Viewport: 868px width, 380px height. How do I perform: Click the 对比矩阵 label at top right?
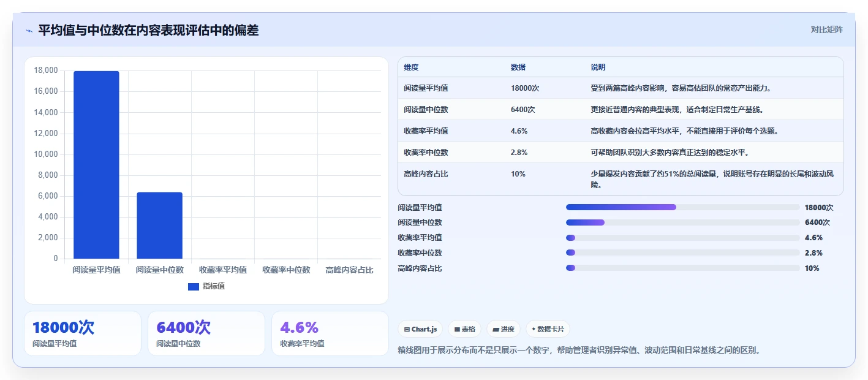point(826,29)
